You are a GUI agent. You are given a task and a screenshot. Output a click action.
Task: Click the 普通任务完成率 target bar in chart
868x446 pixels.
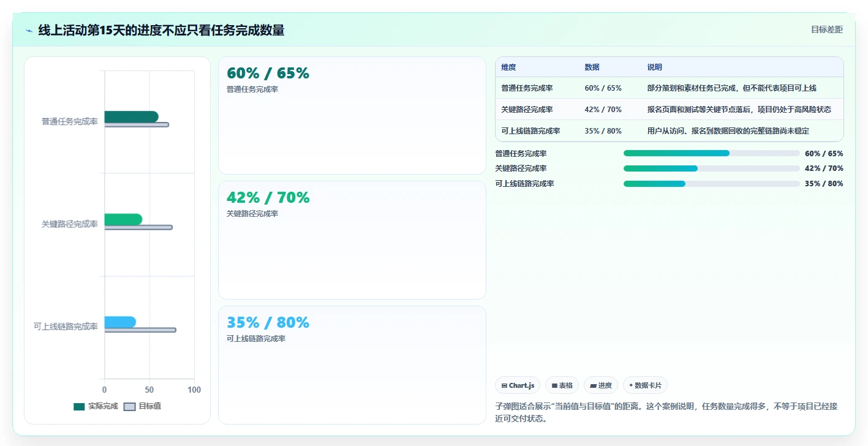pos(137,125)
